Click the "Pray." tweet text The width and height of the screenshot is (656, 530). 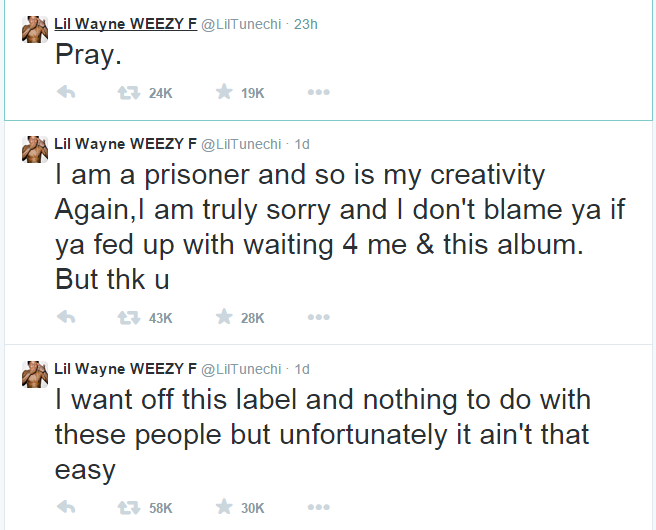pos(87,56)
